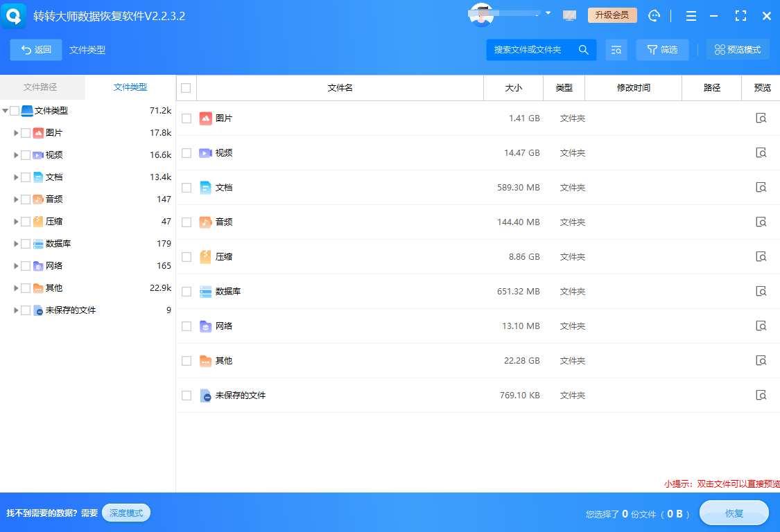Check the select-all box in list header

click(x=186, y=87)
